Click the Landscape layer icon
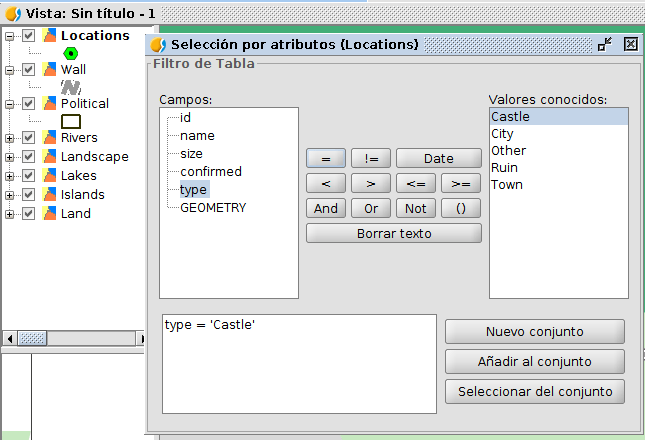Screen dimensions: 645x440 tap(49, 157)
